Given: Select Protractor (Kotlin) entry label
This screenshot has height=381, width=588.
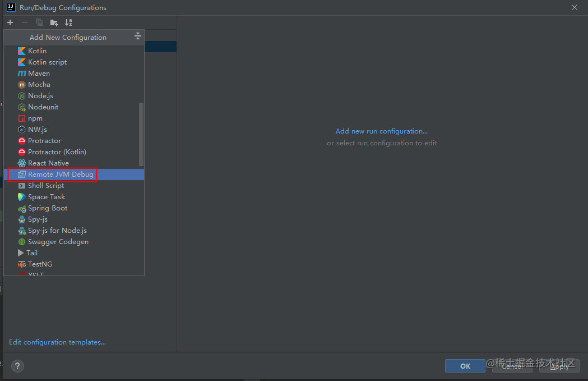Looking at the screenshot, I should click(x=57, y=152).
